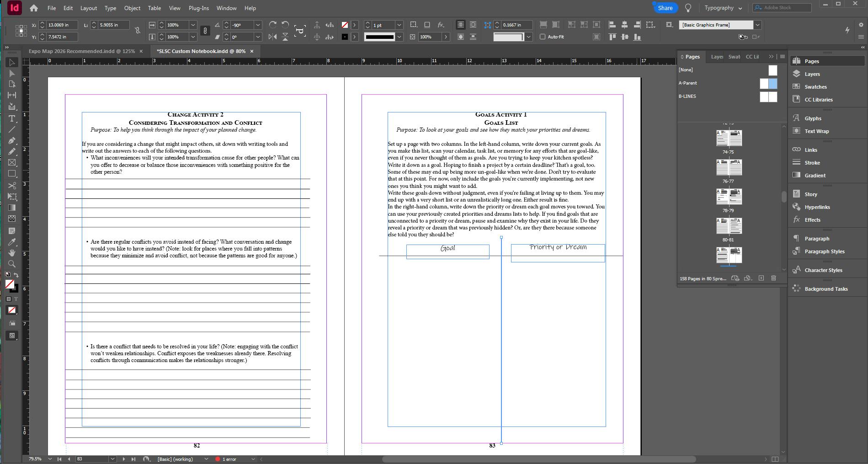
Task: Select the Type tool in the toolbox
Action: click(12, 118)
